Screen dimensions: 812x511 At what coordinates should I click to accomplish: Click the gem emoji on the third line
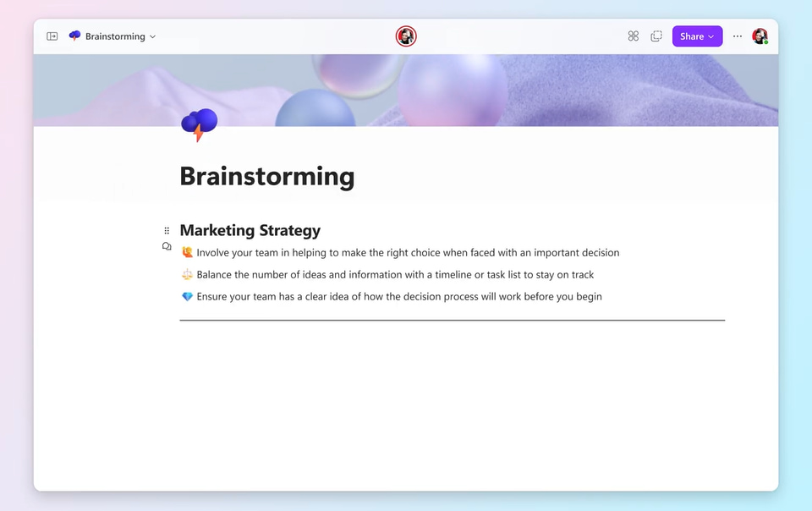tap(187, 297)
